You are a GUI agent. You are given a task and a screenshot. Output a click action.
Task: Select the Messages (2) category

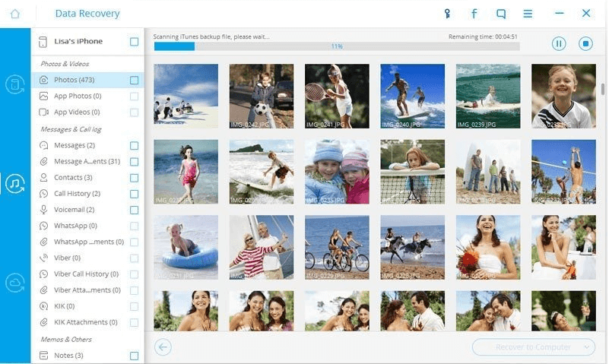click(87, 145)
